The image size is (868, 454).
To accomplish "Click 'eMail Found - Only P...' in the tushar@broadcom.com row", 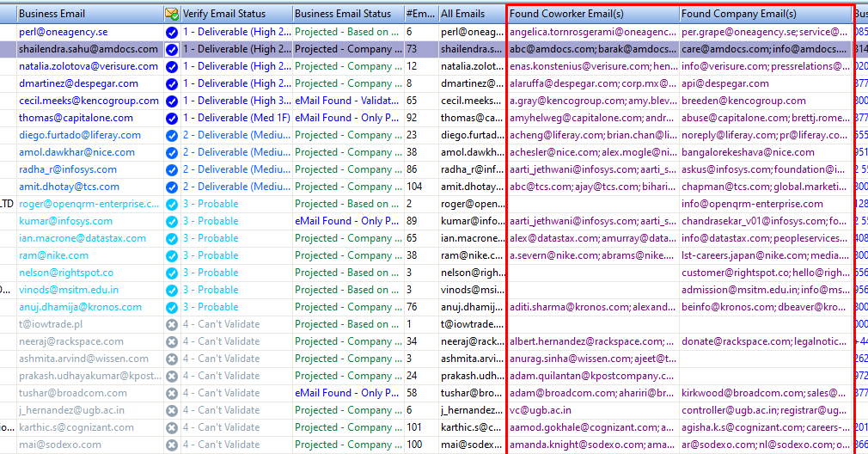I will pos(347,393).
